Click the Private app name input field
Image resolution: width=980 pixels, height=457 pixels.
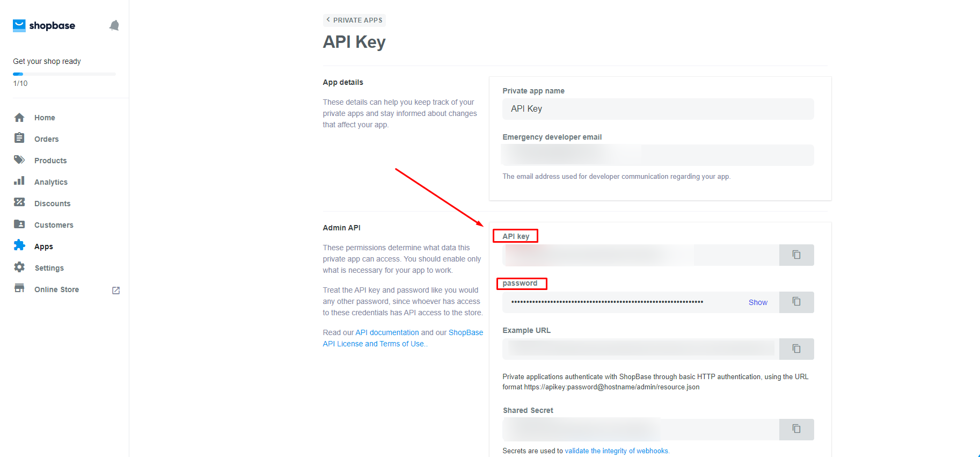(658, 109)
